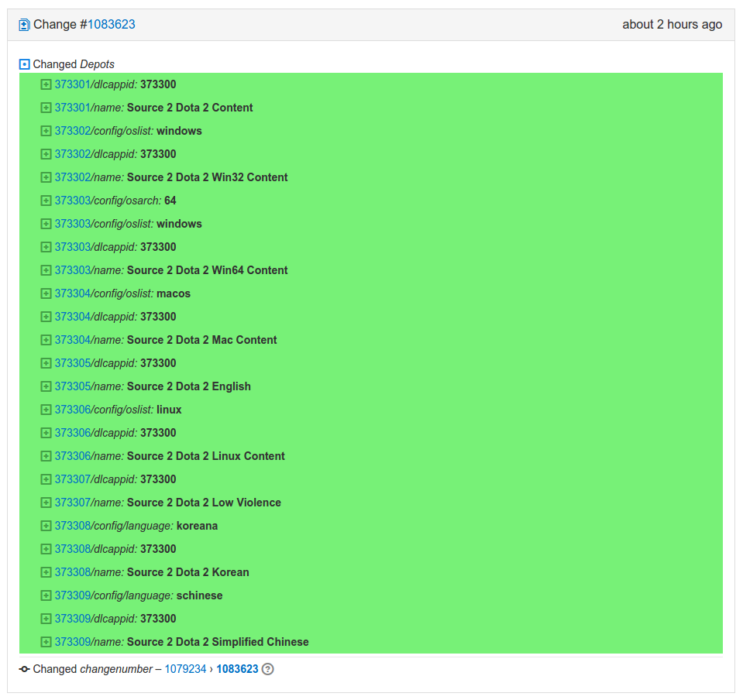Click the Changed Depots square icon
The image size is (743, 700).
(25, 64)
